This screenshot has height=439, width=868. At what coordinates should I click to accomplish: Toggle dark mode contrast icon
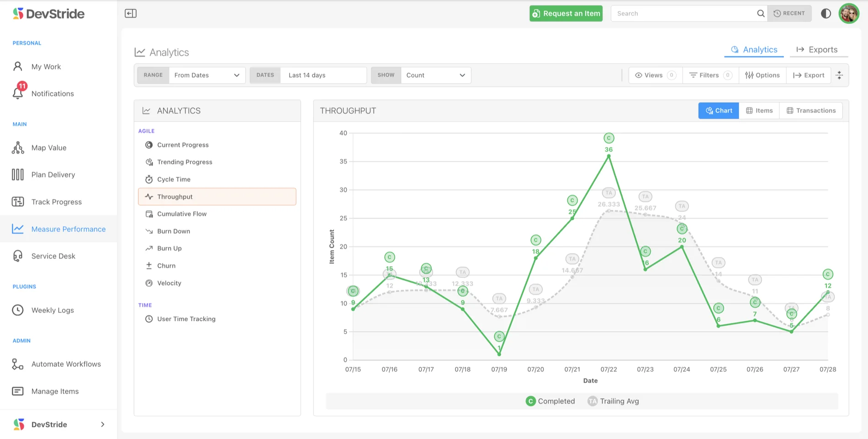826,13
